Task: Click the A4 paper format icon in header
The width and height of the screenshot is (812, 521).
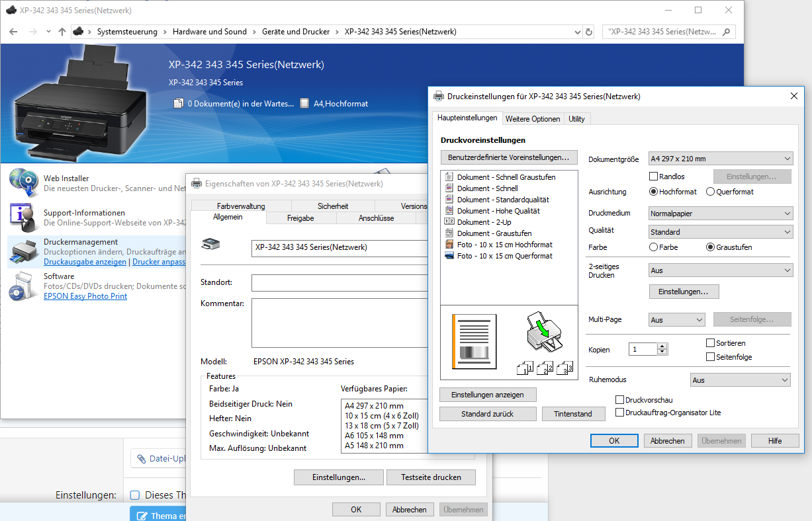Action: pyautogui.click(x=304, y=103)
